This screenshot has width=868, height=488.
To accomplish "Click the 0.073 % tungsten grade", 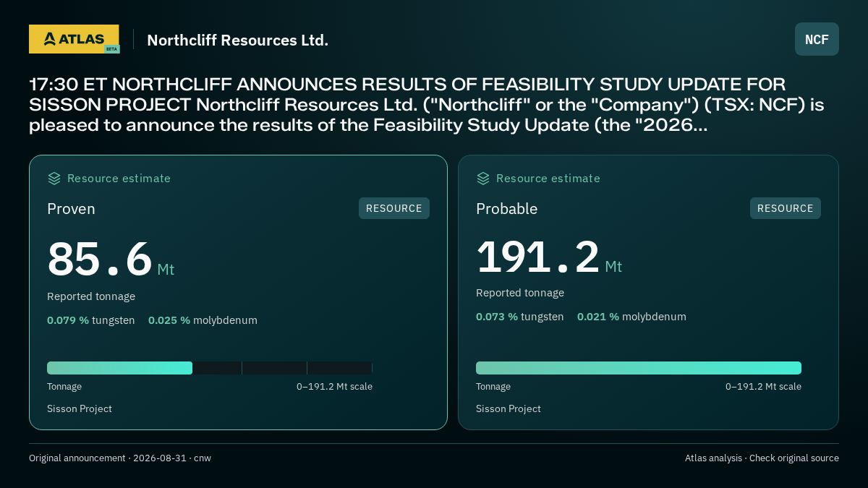I will (x=520, y=317).
